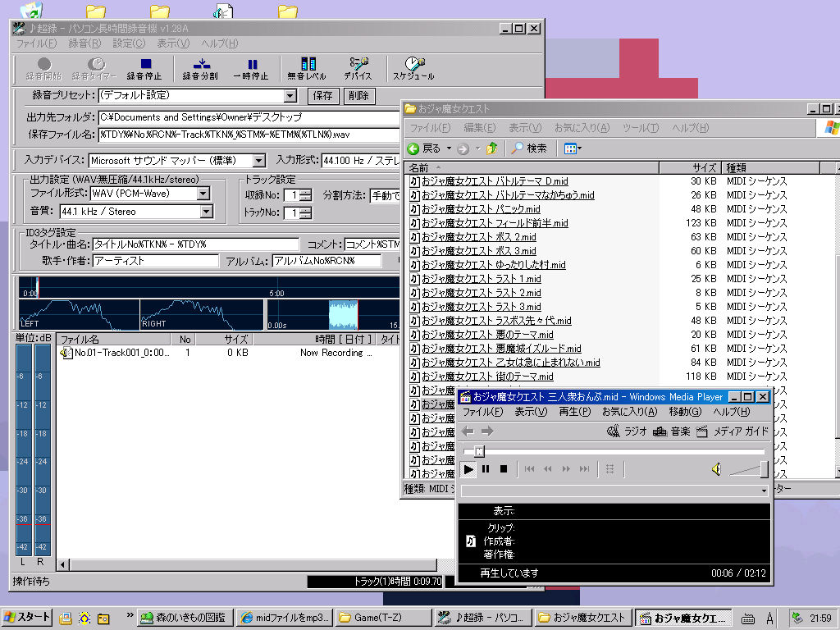The image size is (840, 630).
Task: Open the 設定(C) menu in recorder
Action: point(129,43)
